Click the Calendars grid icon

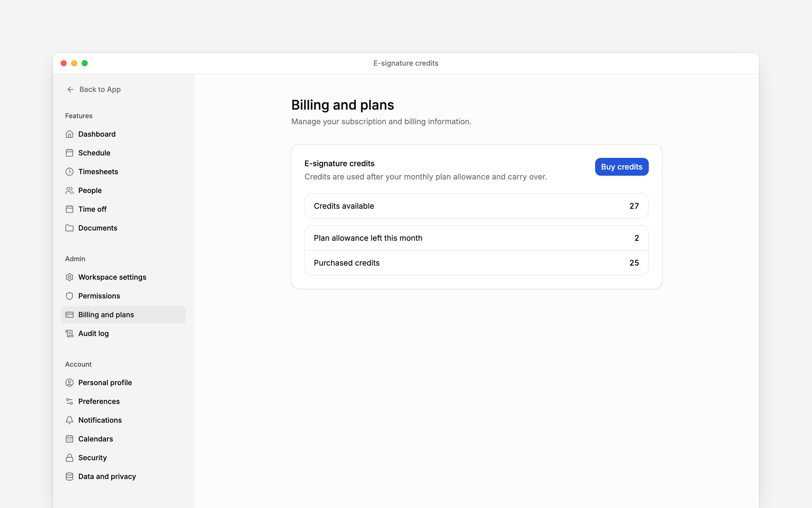(70, 439)
